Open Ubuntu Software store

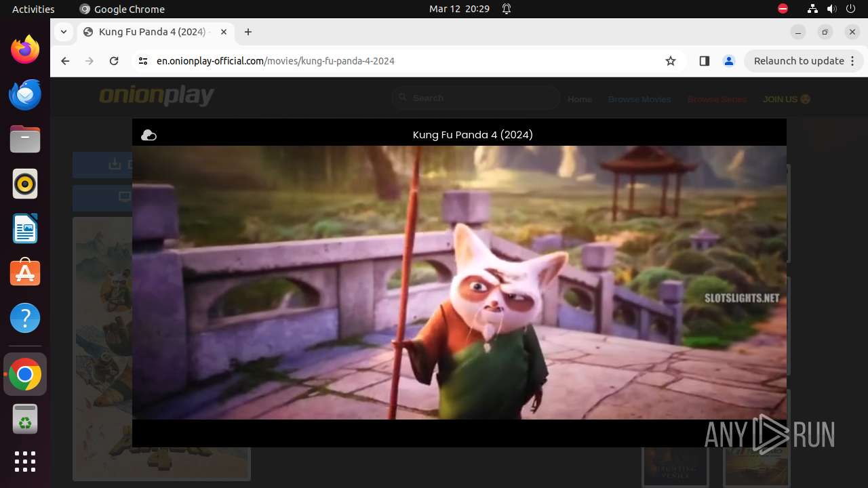click(x=25, y=273)
